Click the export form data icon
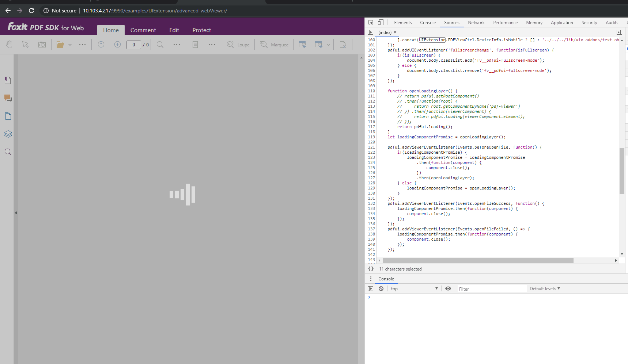628x364 pixels. click(x=319, y=45)
